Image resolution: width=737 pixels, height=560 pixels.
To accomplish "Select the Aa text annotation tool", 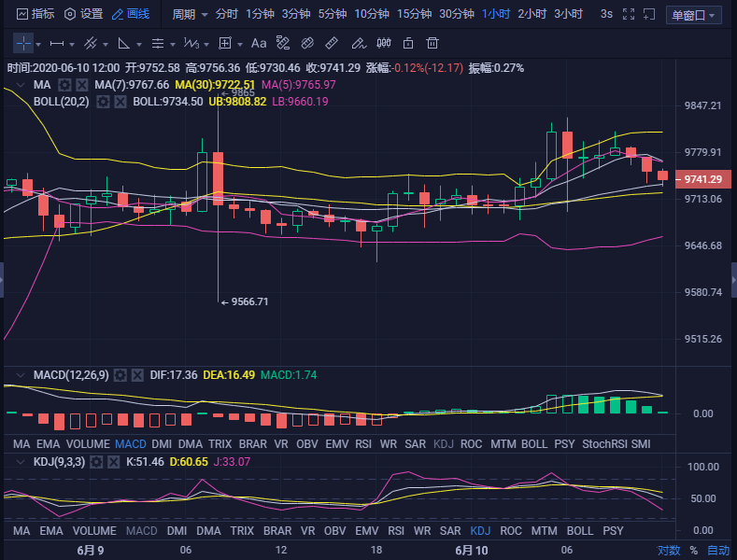I will tap(259, 44).
